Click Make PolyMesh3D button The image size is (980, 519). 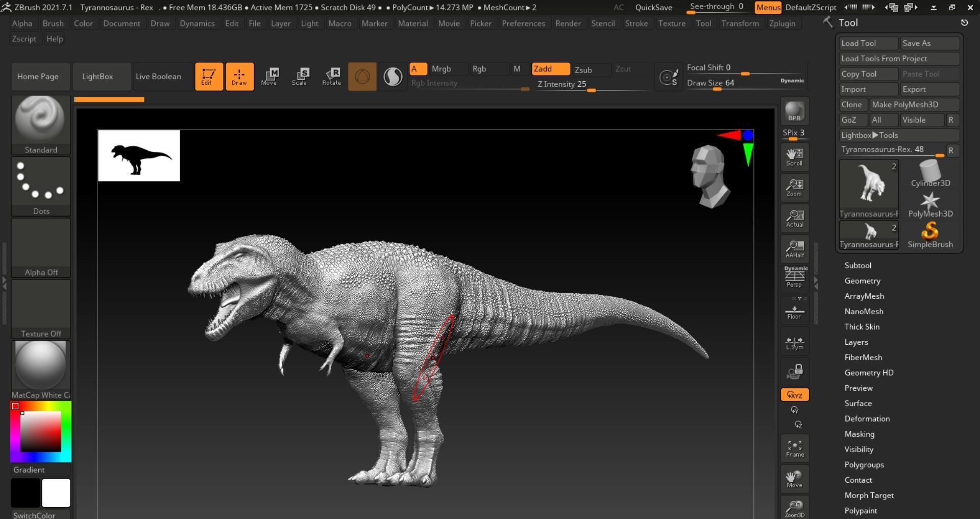[914, 105]
